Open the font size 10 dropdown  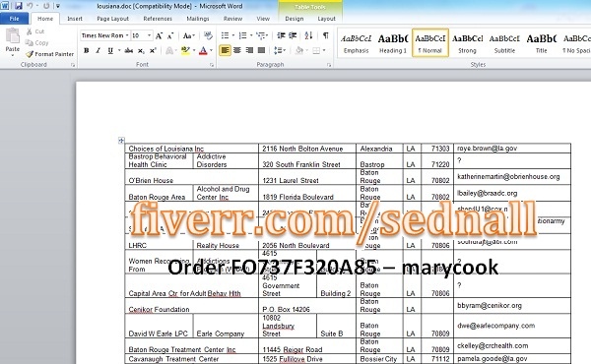tap(150, 35)
